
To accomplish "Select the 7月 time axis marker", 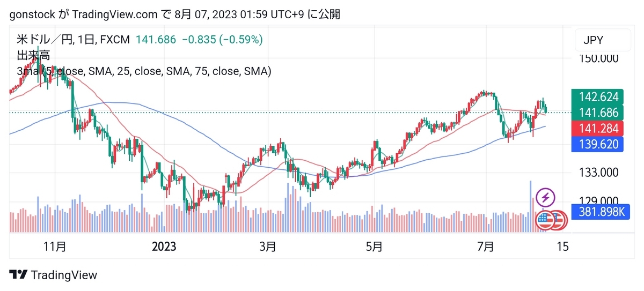I will [x=486, y=247].
